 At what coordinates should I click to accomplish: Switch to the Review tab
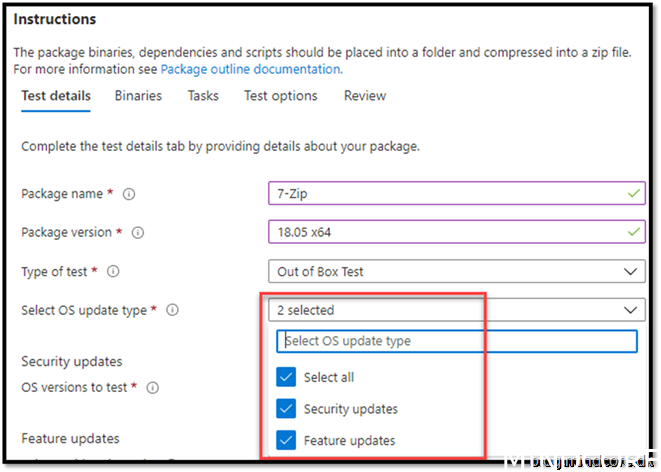[x=365, y=96]
